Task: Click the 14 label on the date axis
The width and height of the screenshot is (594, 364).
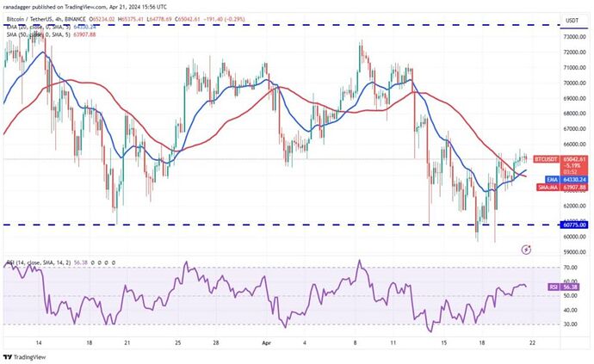Action: pos(39,343)
